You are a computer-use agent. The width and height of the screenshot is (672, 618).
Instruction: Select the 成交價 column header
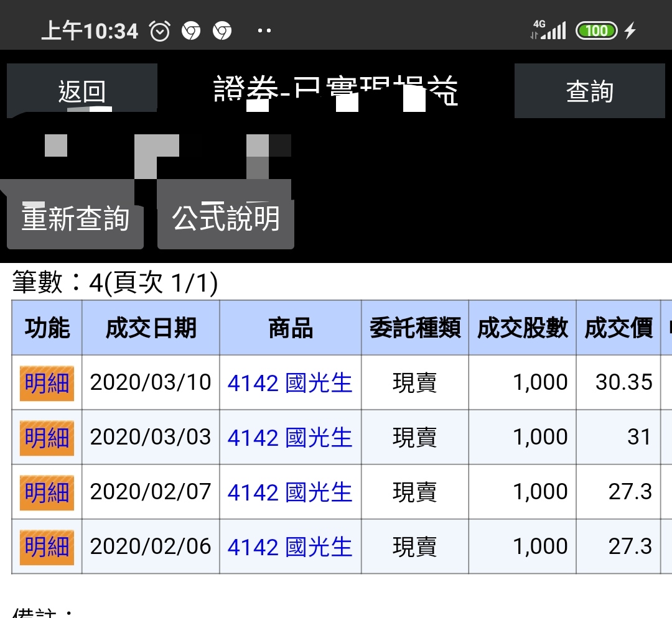click(x=618, y=328)
